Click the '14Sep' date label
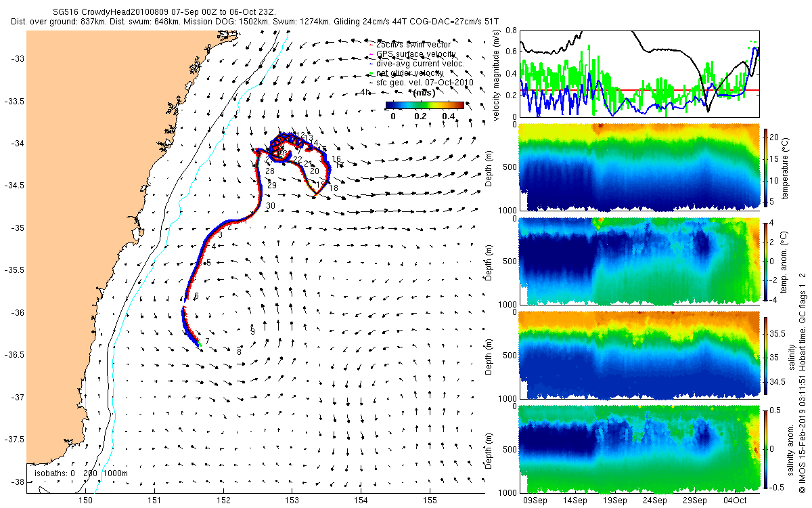Image resolution: width=812 pixels, height=508 pixels. point(576,501)
